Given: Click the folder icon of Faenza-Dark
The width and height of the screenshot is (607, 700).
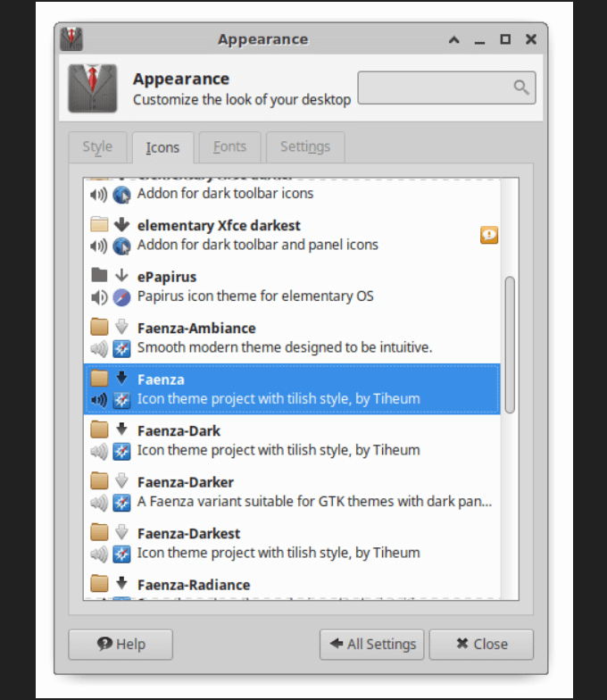Looking at the screenshot, I should (x=99, y=429).
